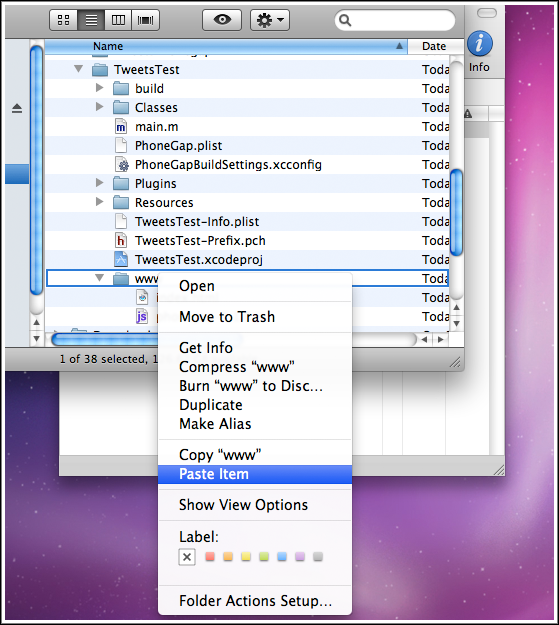Choose Open in context menu

click(x=255, y=286)
